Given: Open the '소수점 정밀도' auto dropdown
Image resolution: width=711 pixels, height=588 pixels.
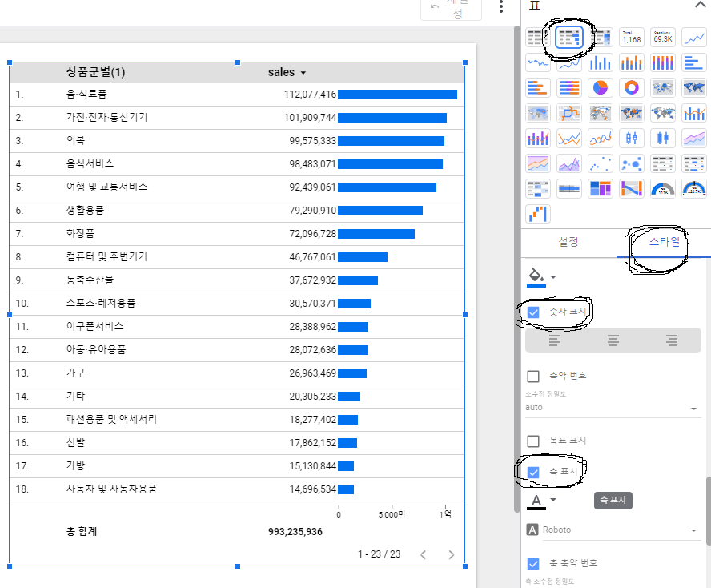Looking at the screenshot, I should (x=612, y=408).
